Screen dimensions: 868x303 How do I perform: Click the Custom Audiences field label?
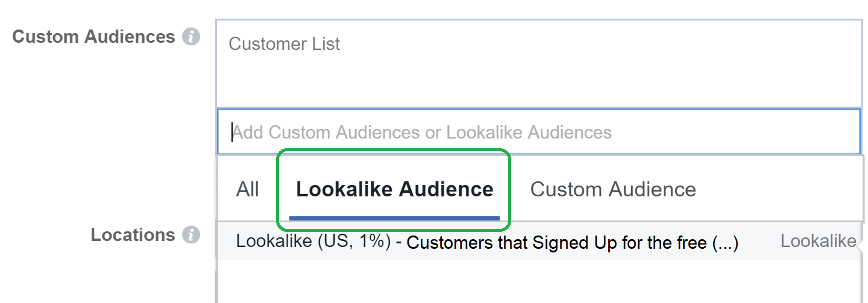93,37
